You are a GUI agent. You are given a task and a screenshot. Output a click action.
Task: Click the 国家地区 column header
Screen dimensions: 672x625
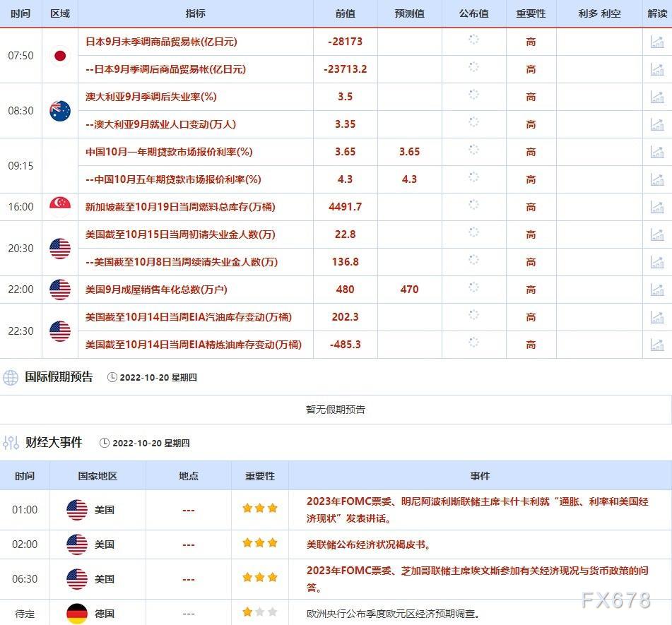point(98,476)
